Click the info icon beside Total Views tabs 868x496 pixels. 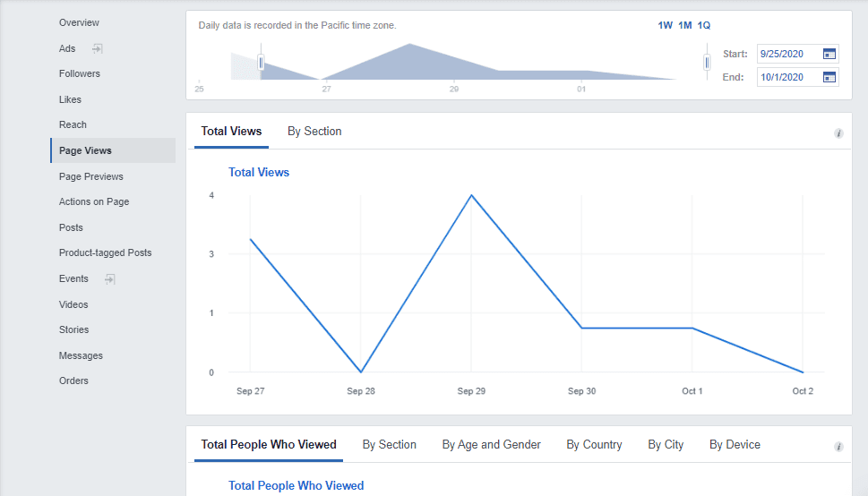838,133
